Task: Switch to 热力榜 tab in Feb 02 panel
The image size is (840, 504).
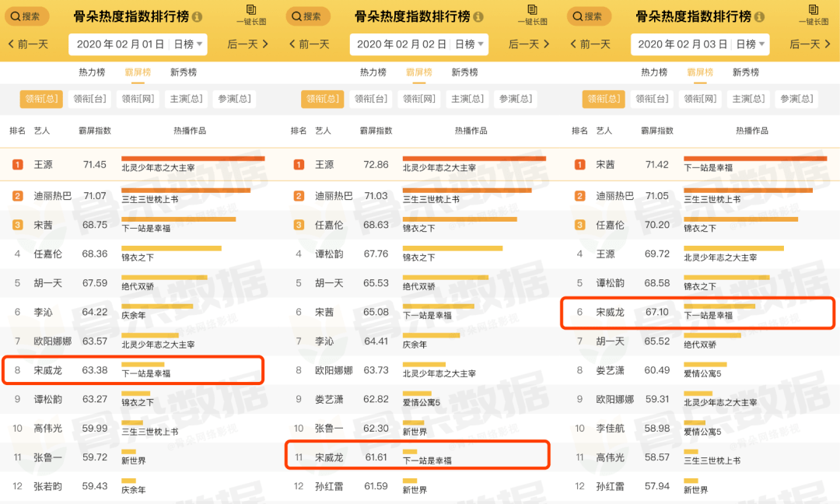Action: click(373, 72)
